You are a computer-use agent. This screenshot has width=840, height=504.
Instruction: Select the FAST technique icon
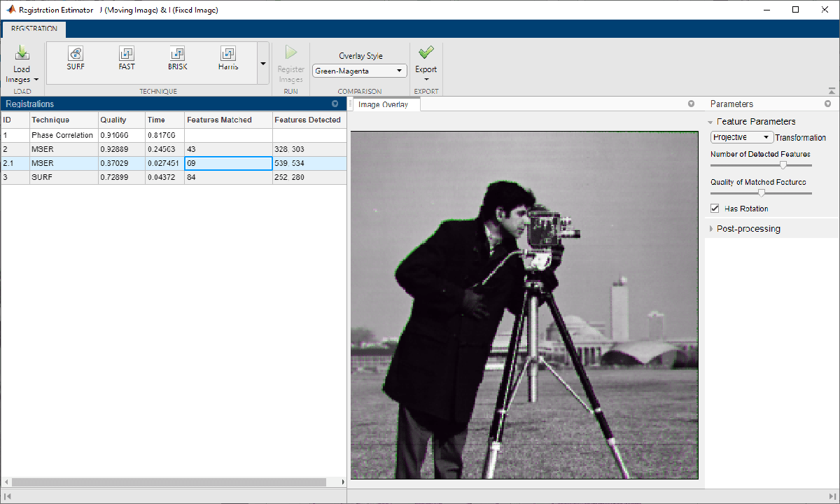127,54
